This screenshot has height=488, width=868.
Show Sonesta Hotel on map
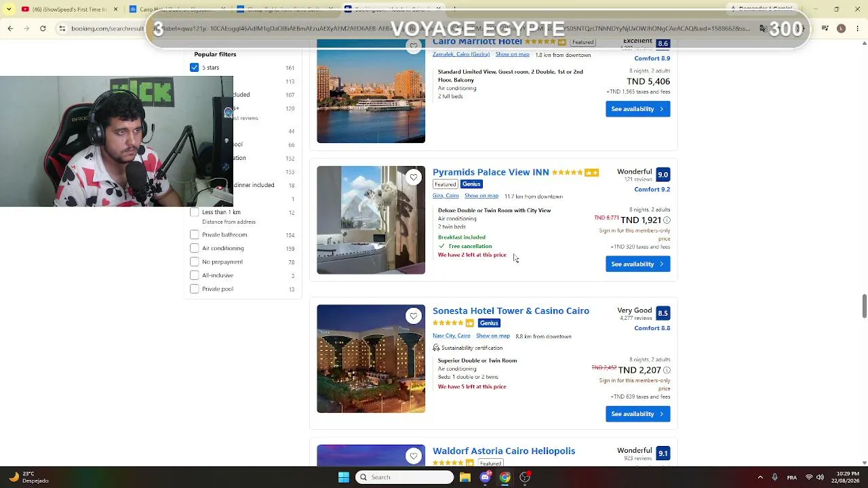[493, 335]
